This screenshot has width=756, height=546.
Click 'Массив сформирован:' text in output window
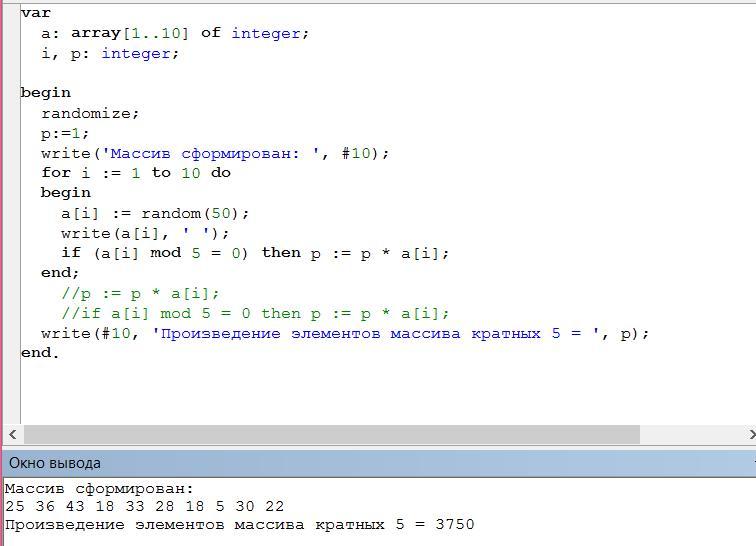(x=100, y=489)
